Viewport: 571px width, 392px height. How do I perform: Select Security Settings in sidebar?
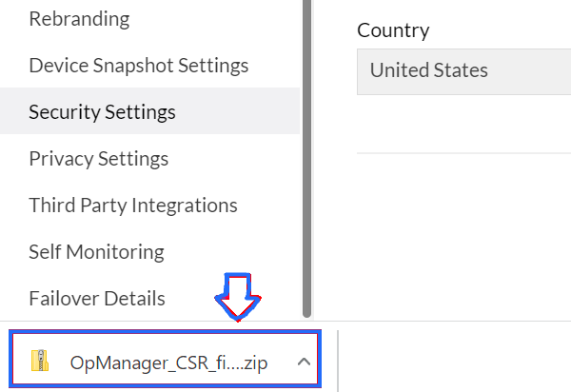click(x=102, y=111)
